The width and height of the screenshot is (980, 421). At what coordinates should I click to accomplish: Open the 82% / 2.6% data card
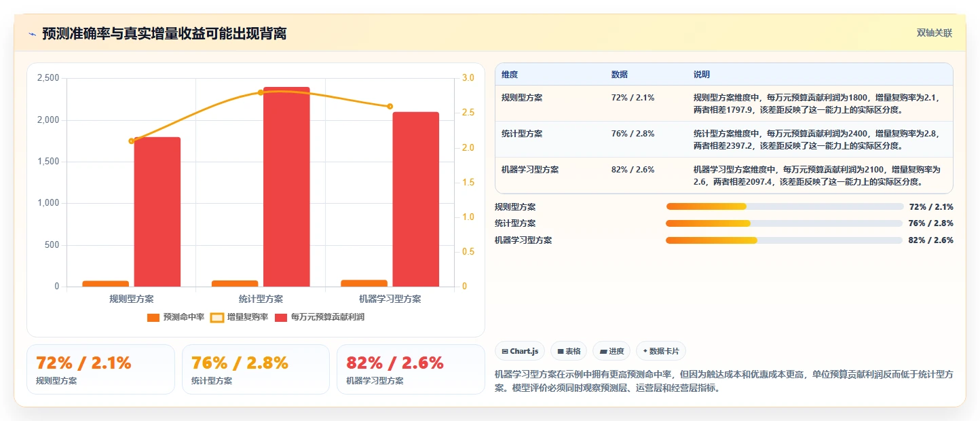(x=411, y=369)
